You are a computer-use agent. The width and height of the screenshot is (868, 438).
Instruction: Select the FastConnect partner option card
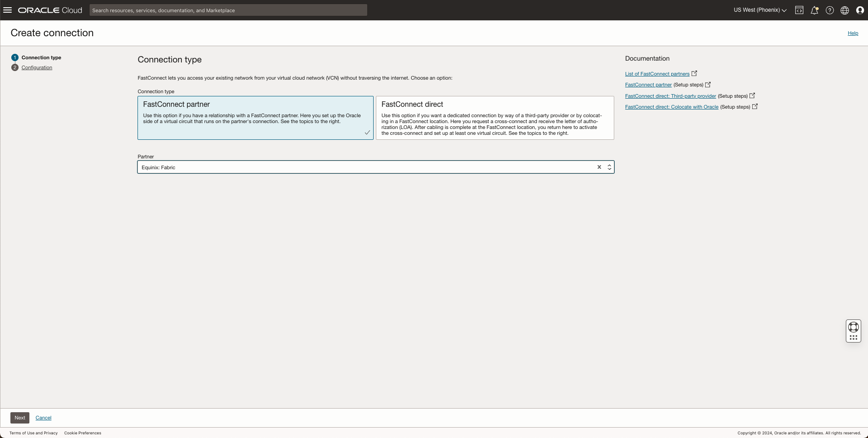coord(255,118)
